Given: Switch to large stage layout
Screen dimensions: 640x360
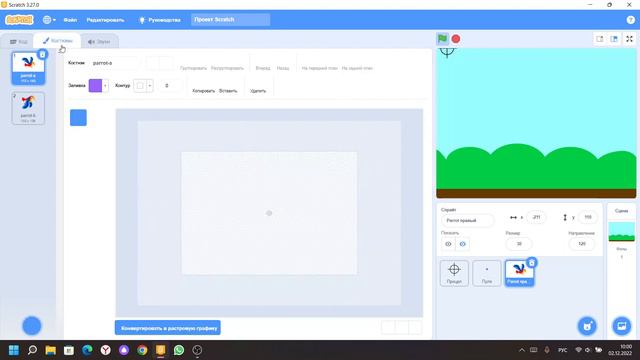Looking at the screenshot, I should [614, 39].
